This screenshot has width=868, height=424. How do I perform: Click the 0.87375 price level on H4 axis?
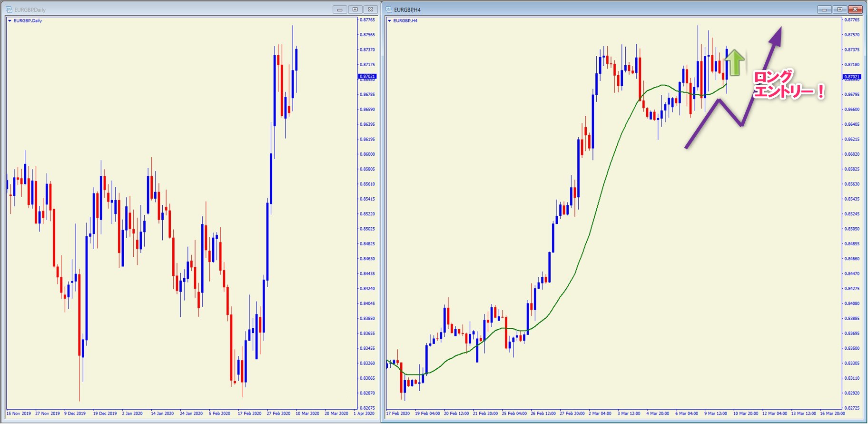[x=852, y=50]
